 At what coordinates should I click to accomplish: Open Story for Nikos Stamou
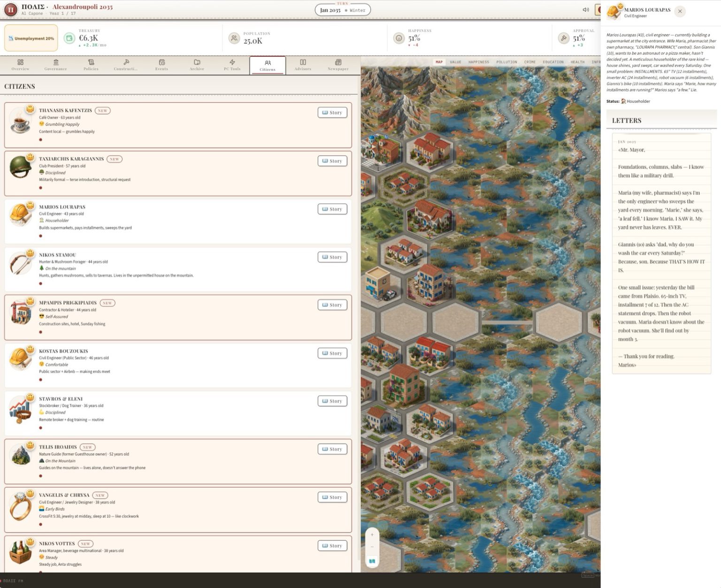(x=332, y=257)
